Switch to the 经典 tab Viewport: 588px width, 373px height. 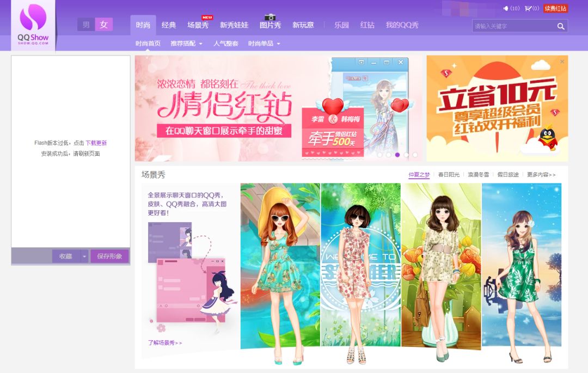tap(169, 25)
